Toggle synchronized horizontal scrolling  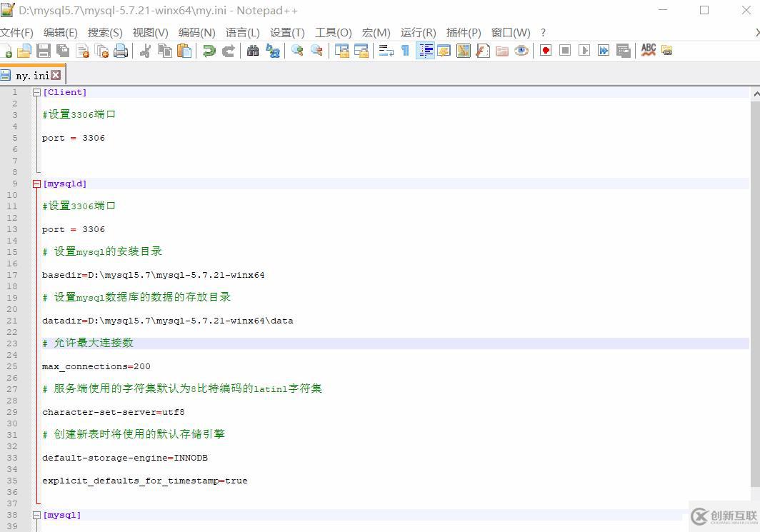point(361,51)
